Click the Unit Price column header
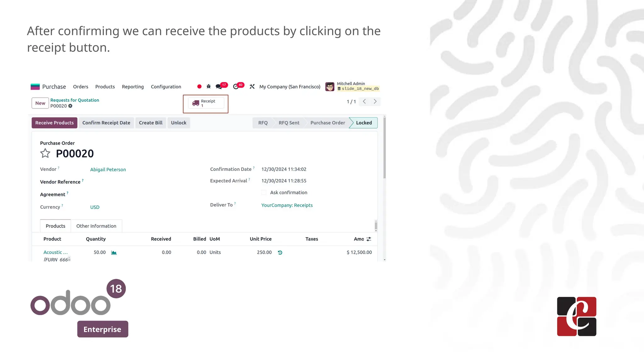The width and height of the screenshot is (644, 362). 261,239
